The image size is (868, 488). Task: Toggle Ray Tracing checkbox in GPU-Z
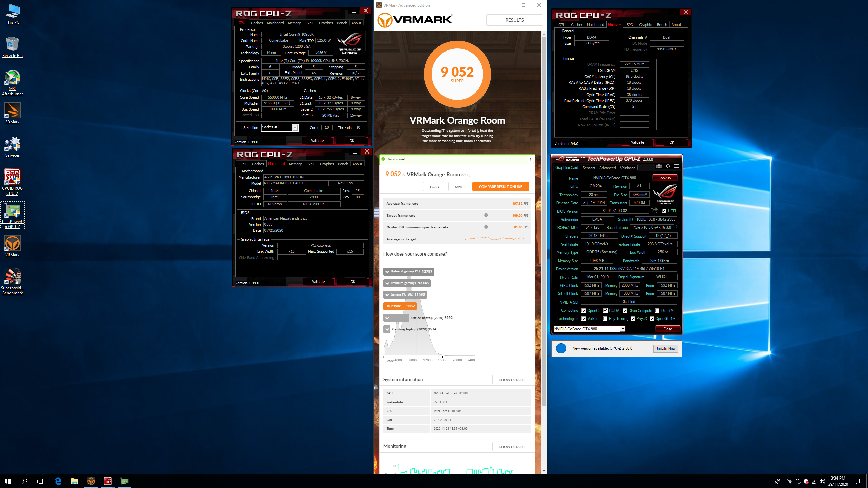click(x=605, y=319)
